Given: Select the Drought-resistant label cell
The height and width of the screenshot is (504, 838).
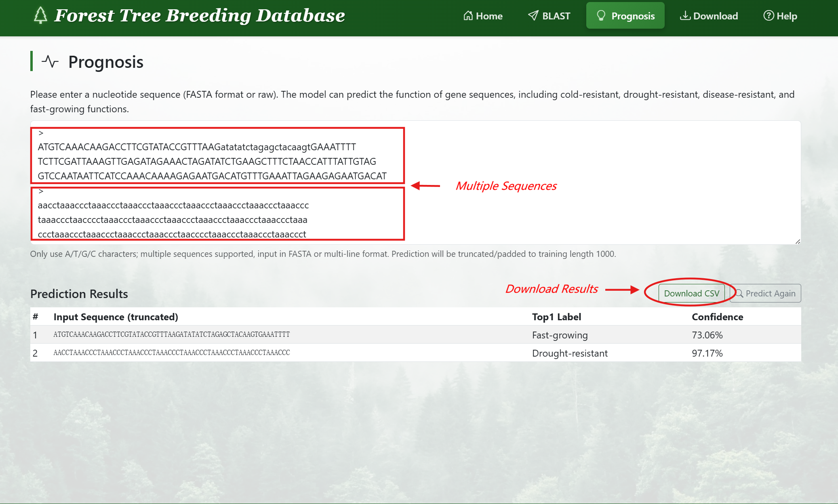Looking at the screenshot, I should pos(570,353).
